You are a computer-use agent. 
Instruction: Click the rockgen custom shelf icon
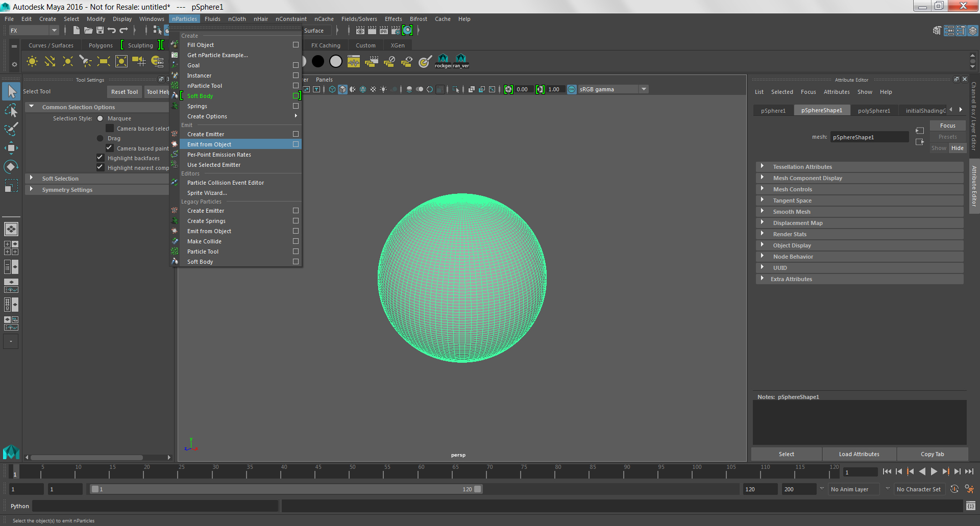coord(443,61)
